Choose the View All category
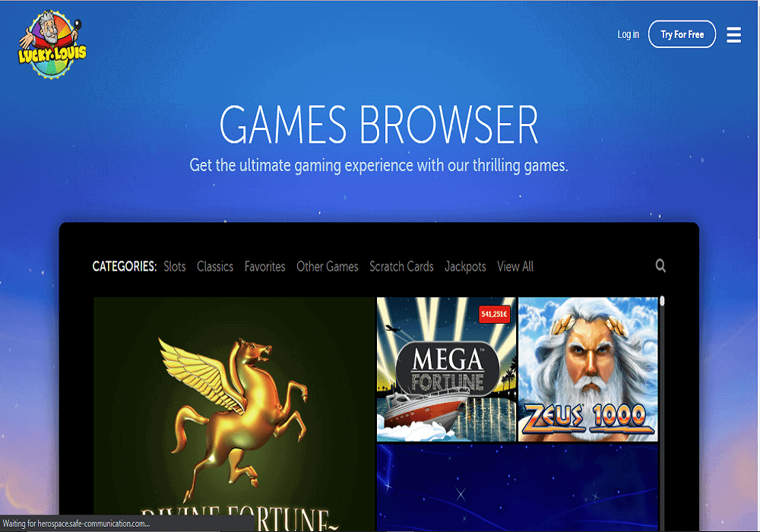 [515, 267]
